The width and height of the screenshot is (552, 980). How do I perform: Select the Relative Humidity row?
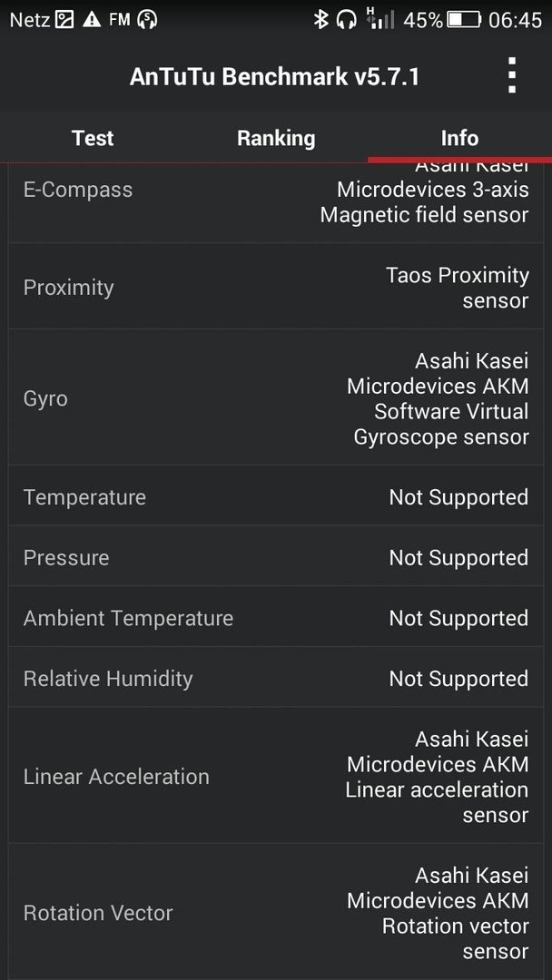tap(276, 678)
